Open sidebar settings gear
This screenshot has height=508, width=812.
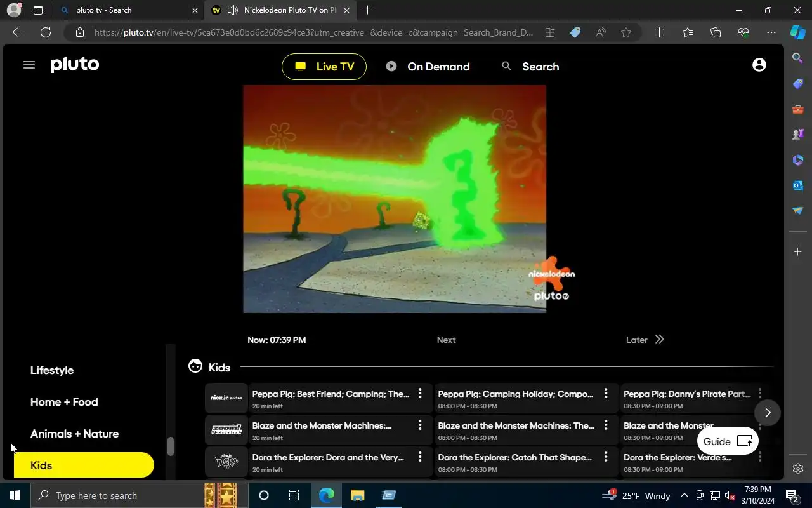(798, 469)
